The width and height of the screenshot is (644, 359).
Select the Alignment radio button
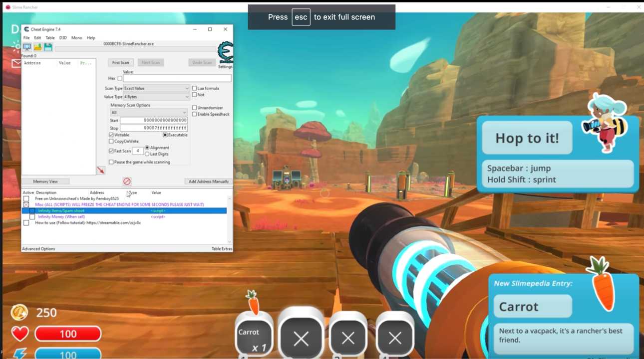tap(147, 148)
